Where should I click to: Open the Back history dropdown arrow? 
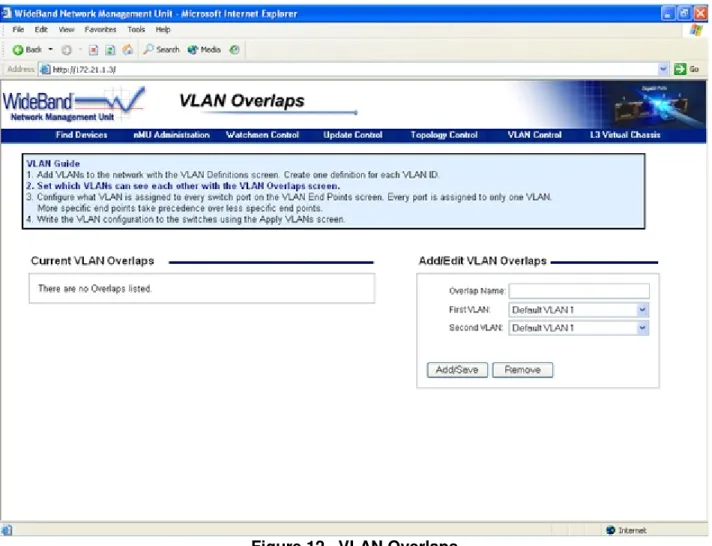50,50
